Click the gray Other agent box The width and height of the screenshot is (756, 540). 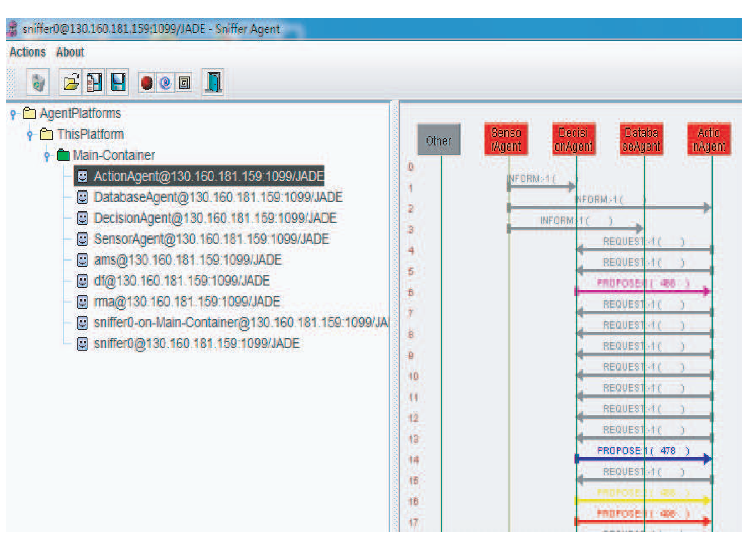439,140
